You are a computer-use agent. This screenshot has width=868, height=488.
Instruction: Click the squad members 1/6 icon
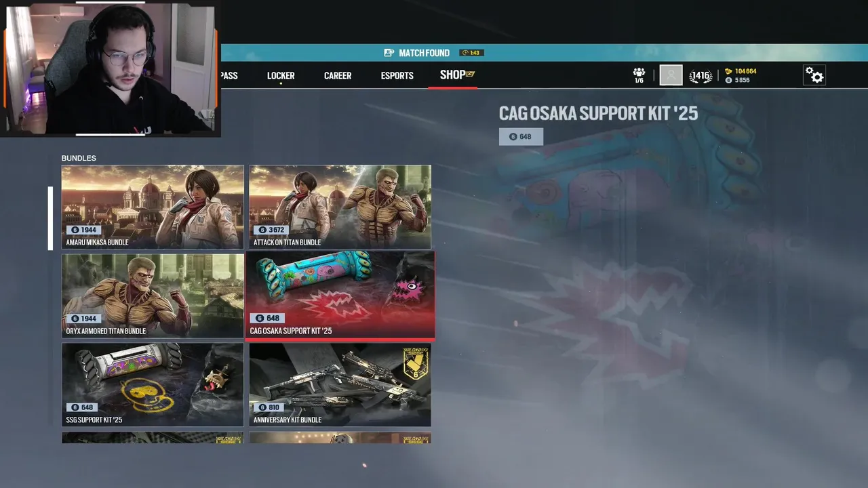[639, 75]
